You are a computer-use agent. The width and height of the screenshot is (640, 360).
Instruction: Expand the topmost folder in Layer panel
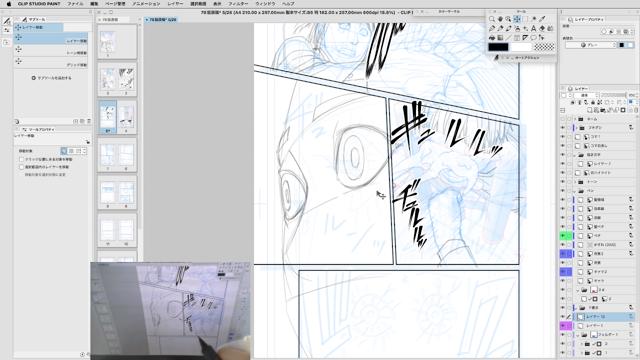click(x=575, y=119)
